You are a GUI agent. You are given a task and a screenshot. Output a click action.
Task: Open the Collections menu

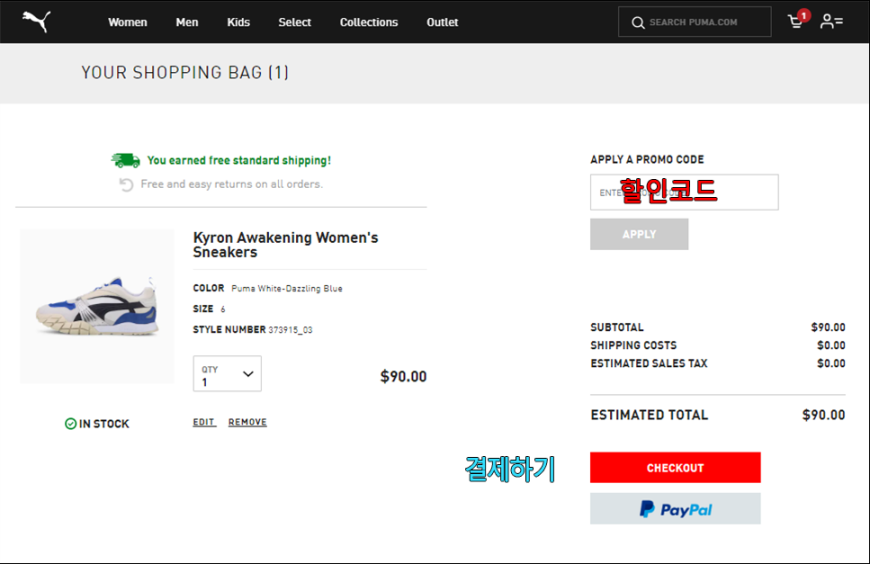369,22
